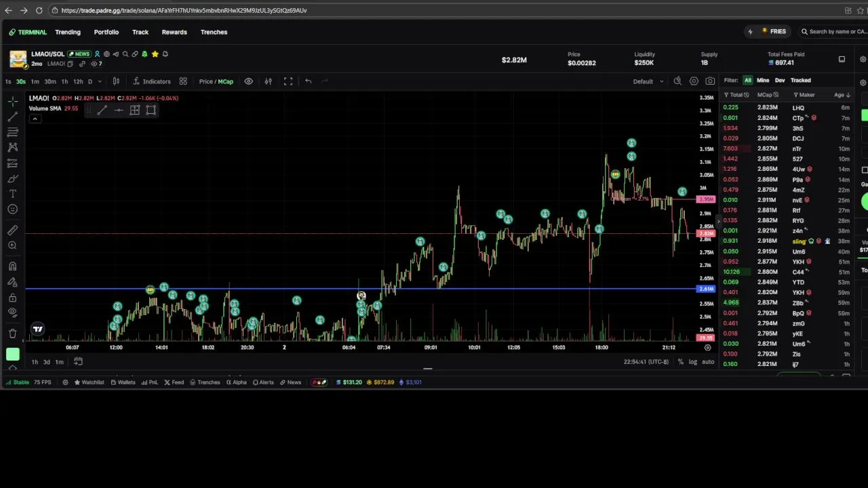Toggle log scale on the chart

pos(692,362)
